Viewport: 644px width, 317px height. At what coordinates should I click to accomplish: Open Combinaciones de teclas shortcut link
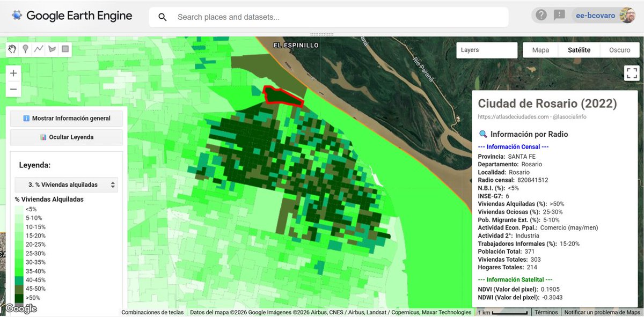click(x=152, y=312)
